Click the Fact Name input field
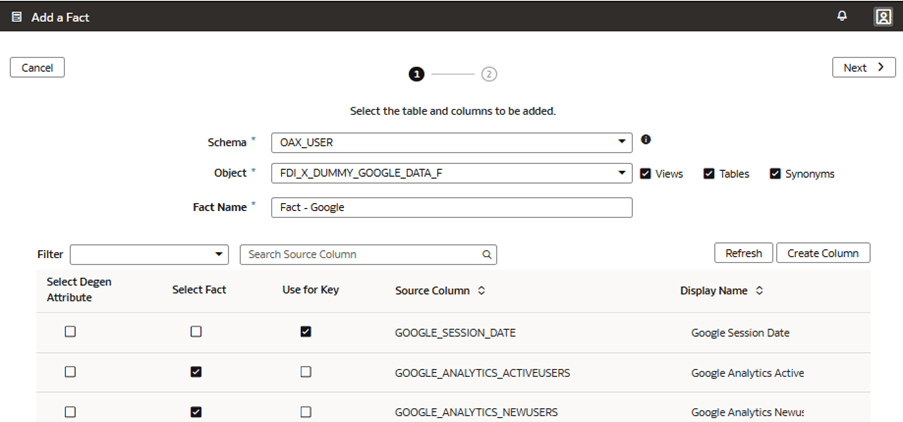 pos(452,207)
